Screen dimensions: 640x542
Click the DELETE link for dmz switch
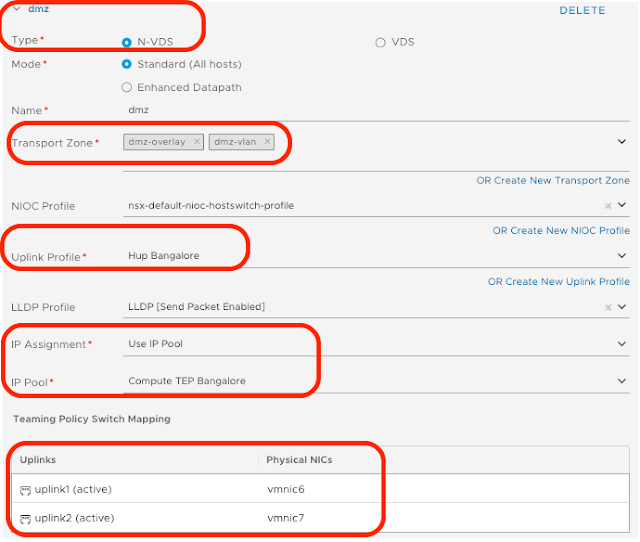pyautogui.click(x=582, y=10)
